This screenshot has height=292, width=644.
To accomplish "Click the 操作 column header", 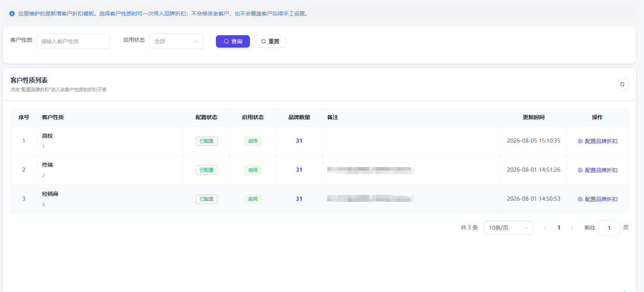I will point(597,117).
